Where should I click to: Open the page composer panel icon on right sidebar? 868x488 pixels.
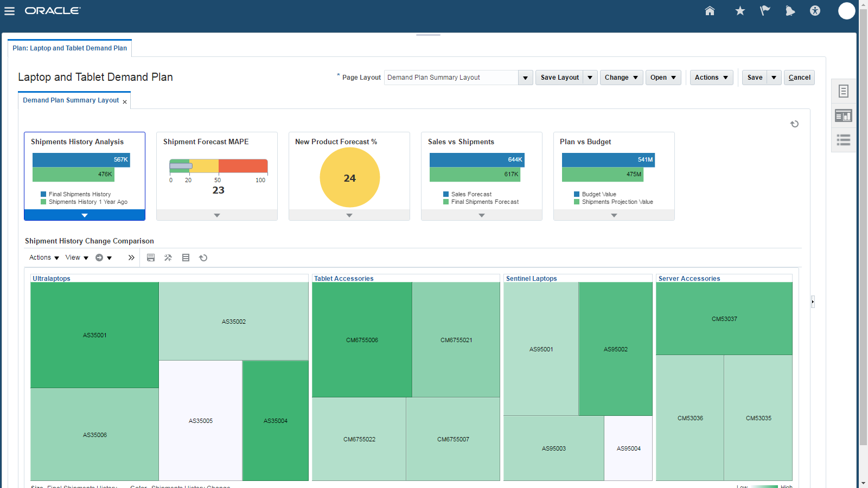pos(843,115)
